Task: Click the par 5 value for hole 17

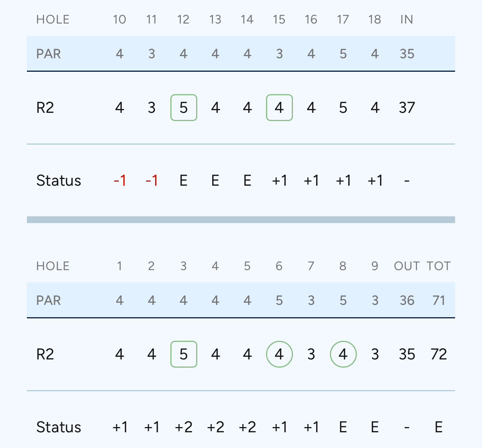Action: pos(343,54)
